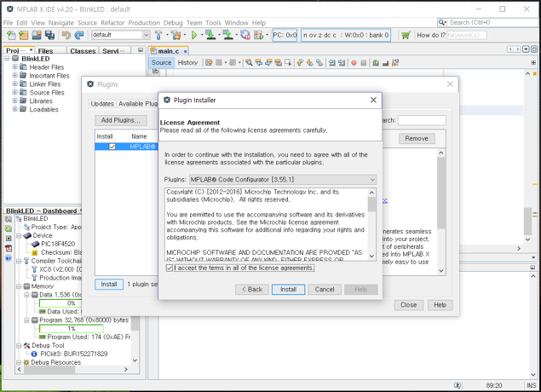Switch to the History view of main.c

click(187, 62)
